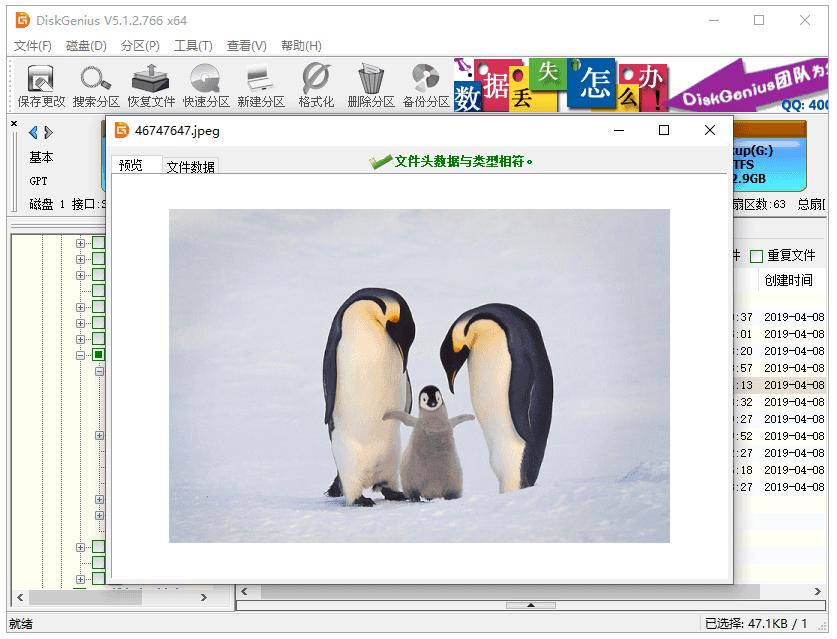Click the 搜索分区 (Search Partition) magnifier icon
Viewport: 837px width, 639px height.
[96, 85]
